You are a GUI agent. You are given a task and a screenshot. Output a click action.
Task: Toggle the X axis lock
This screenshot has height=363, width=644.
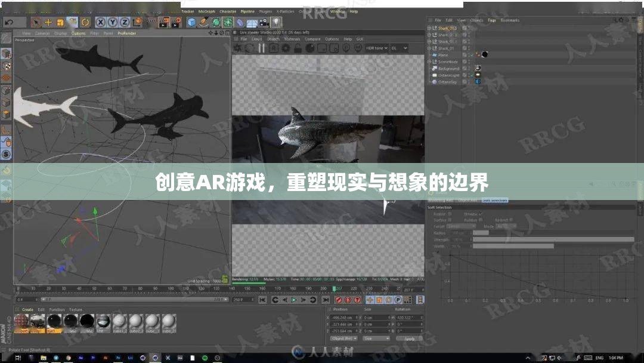point(101,22)
